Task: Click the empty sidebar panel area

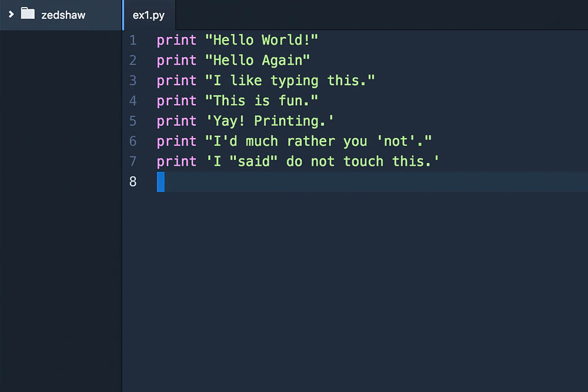Action: (x=59, y=235)
